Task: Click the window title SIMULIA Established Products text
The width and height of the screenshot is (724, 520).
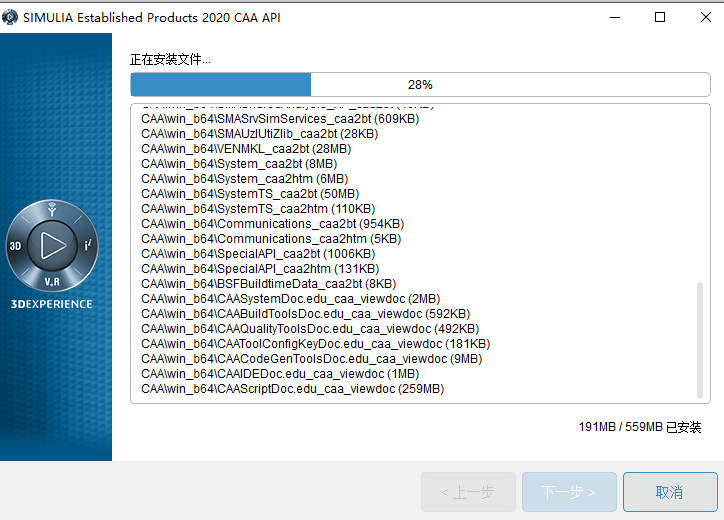Action: coord(152,18)
